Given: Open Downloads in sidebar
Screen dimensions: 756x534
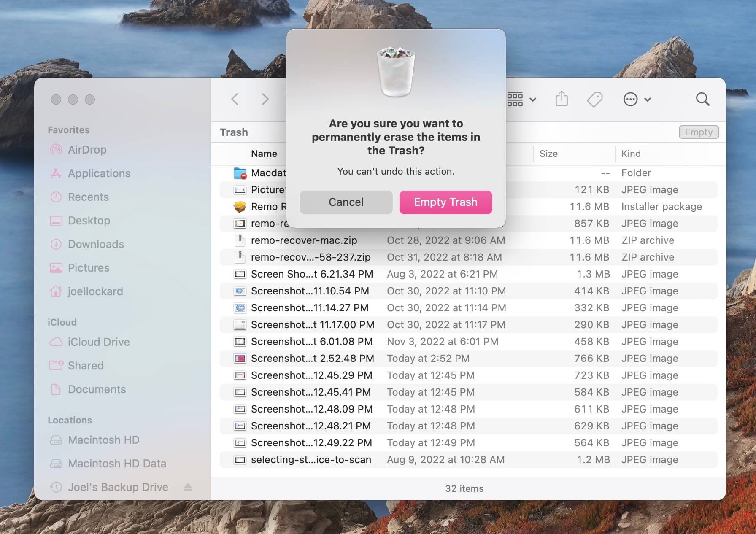Looking at the screenshot, I should pyautogui.click(x=96, y=244).
